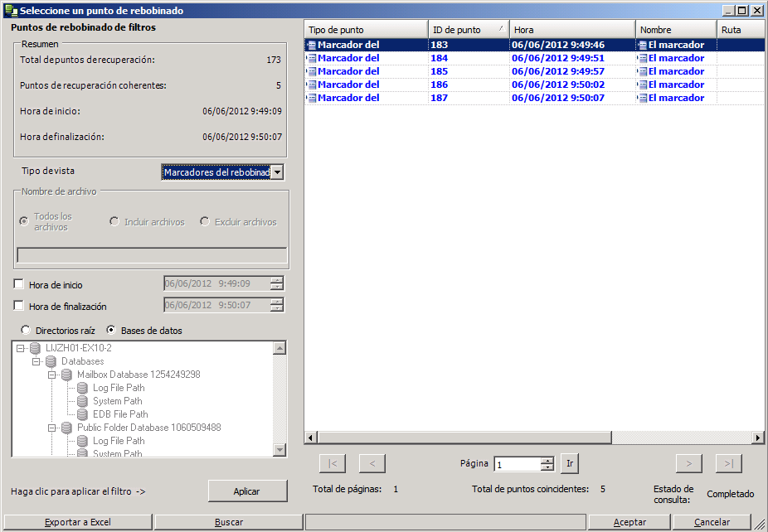Click the Aplicar button

tap(247, 491)
